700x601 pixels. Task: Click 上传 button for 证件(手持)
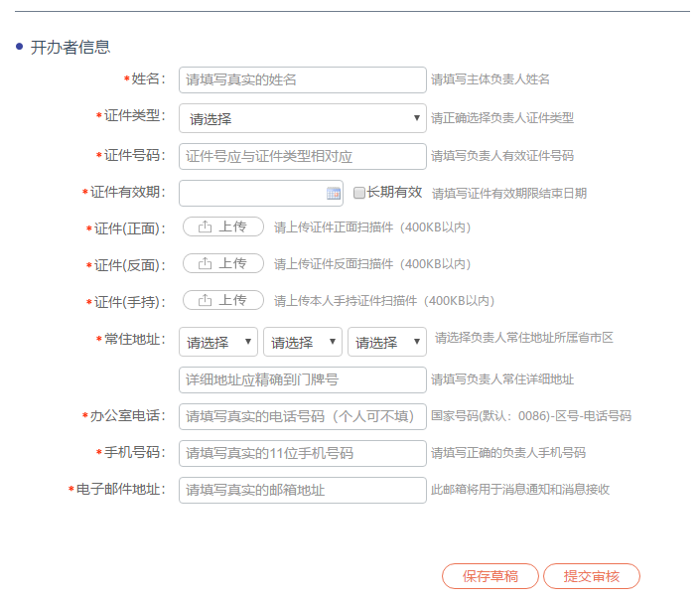[x=223, y=300]
